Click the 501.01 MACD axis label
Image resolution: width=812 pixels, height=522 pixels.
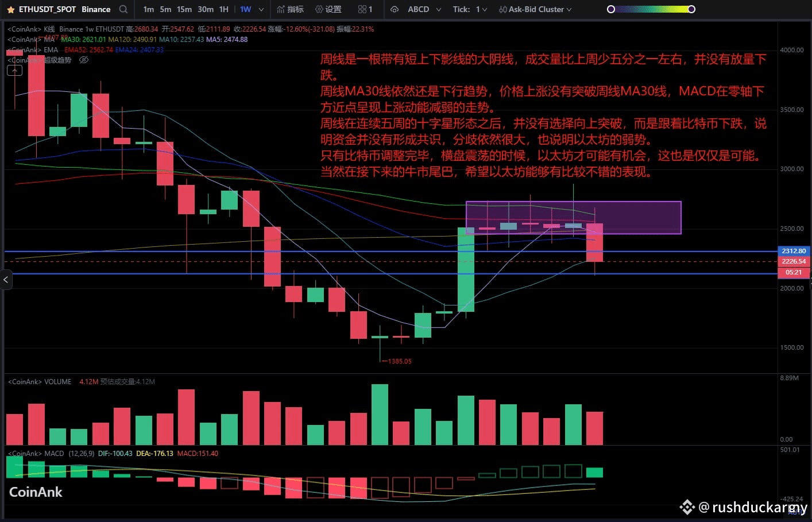(x=790, y=450)
